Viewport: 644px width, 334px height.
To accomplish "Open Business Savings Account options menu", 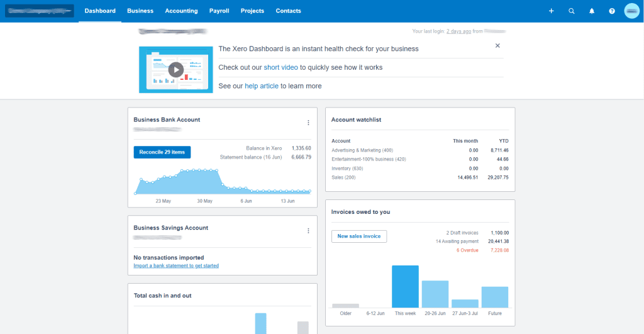I will coord(308,231).
